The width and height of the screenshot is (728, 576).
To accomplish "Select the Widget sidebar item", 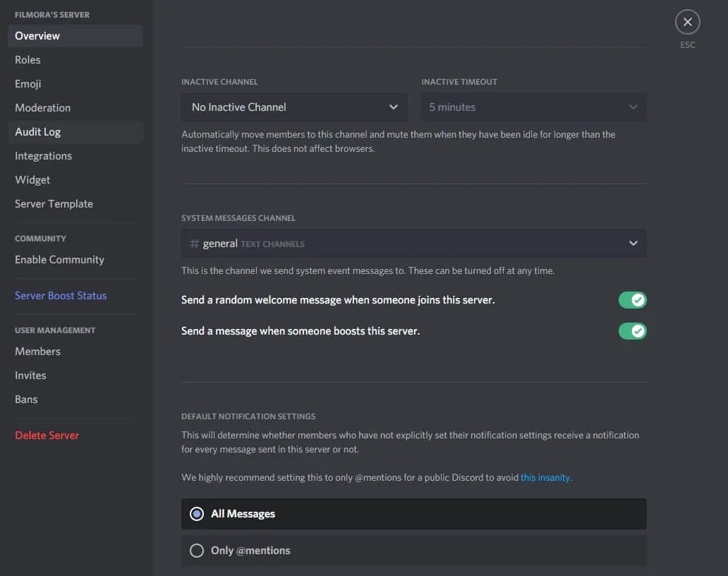I will [x=33, y=180].
